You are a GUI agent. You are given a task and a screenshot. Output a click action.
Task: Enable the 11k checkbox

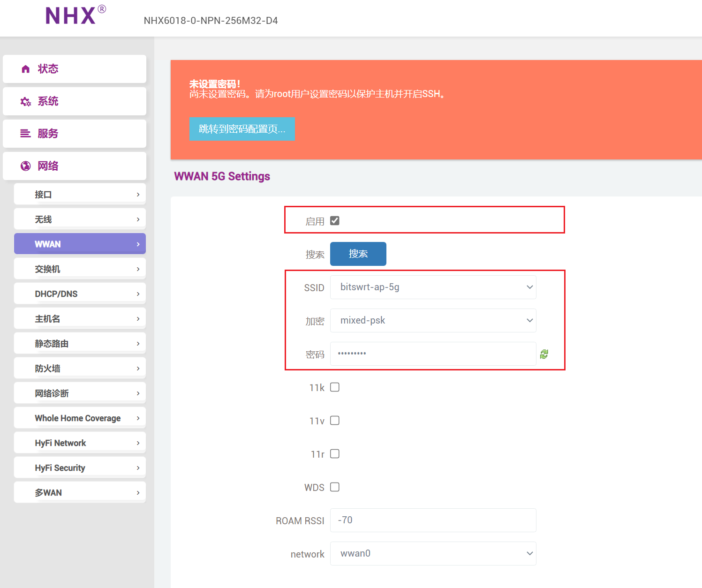[x=335, y=387]
